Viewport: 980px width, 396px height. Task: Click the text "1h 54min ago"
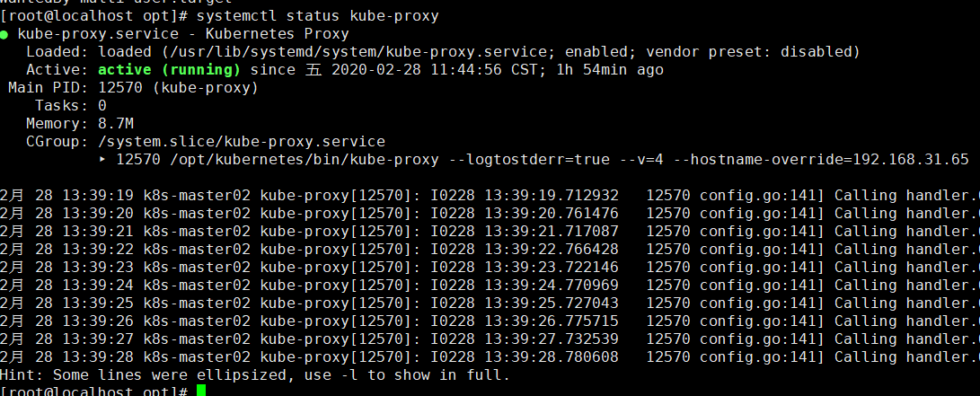coord(609,70)
